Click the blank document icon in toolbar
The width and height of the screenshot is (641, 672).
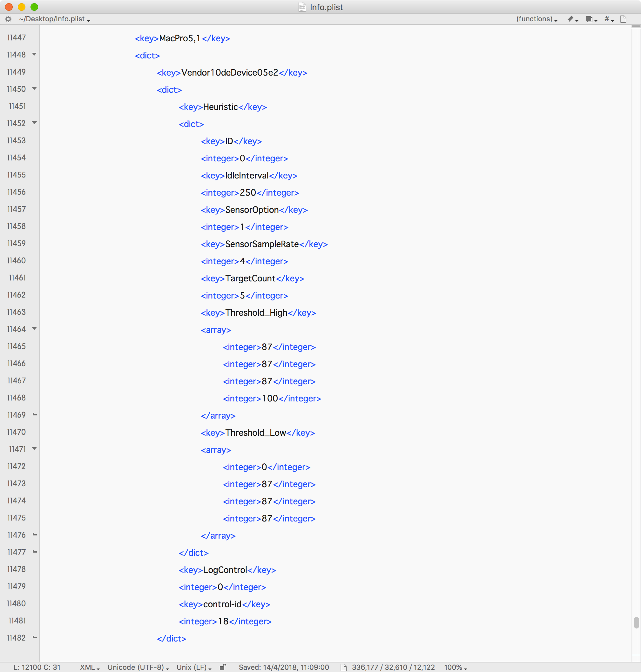tap(623, 19)
